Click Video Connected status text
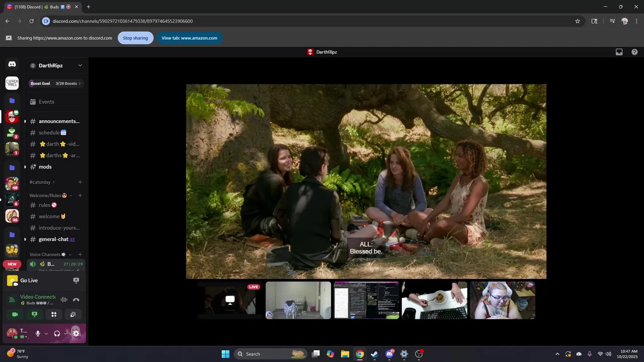The width and height of the screenshot is (644, 362). click(x=38, y=297)
